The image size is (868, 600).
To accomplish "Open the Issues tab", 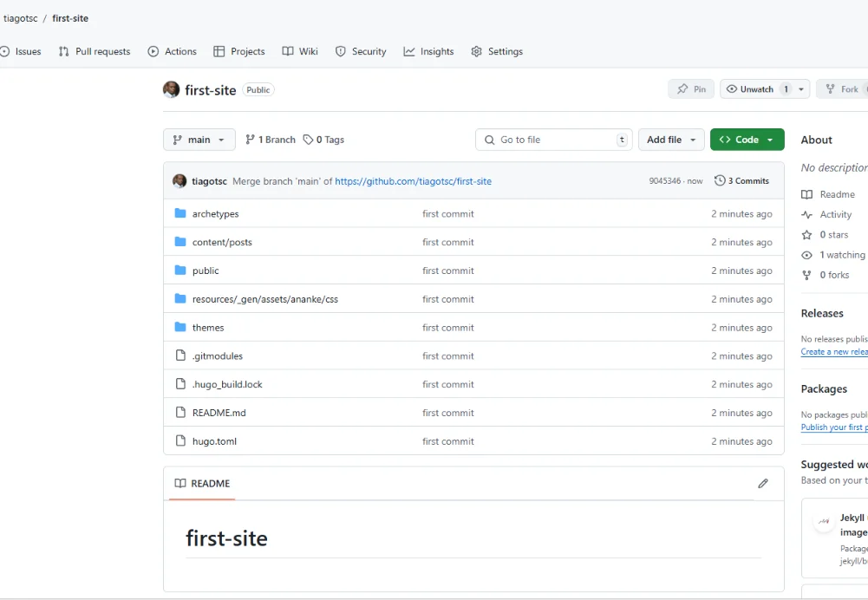I will point(21,51).
